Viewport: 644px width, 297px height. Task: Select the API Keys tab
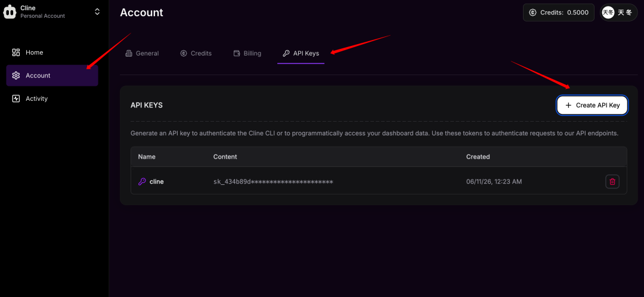tap(301, 54)
